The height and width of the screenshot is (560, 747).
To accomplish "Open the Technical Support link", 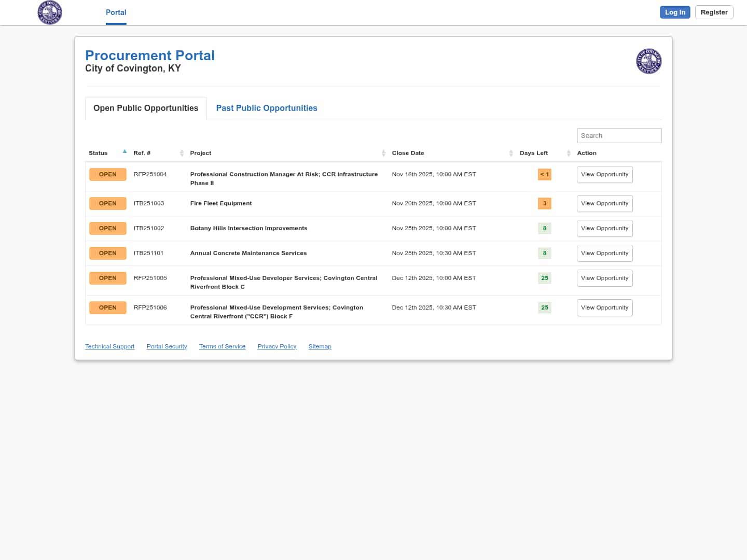I will point(109,346).
